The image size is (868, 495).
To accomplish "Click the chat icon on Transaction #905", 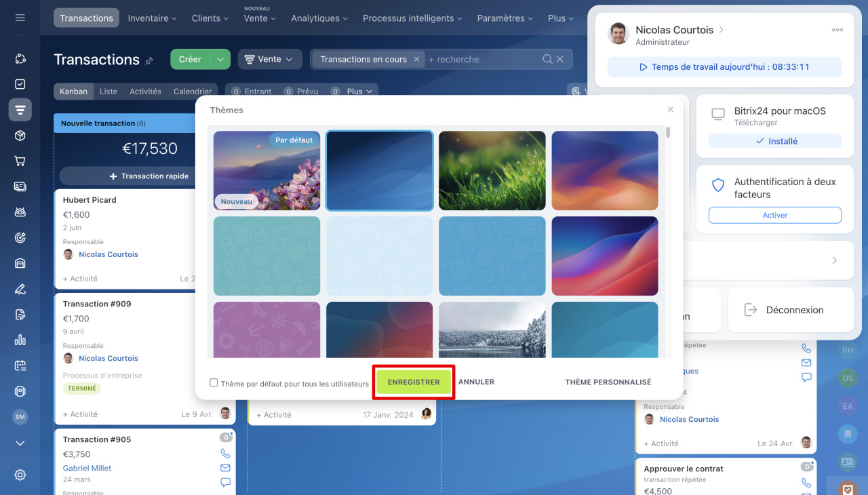I will tap(225, 482).
